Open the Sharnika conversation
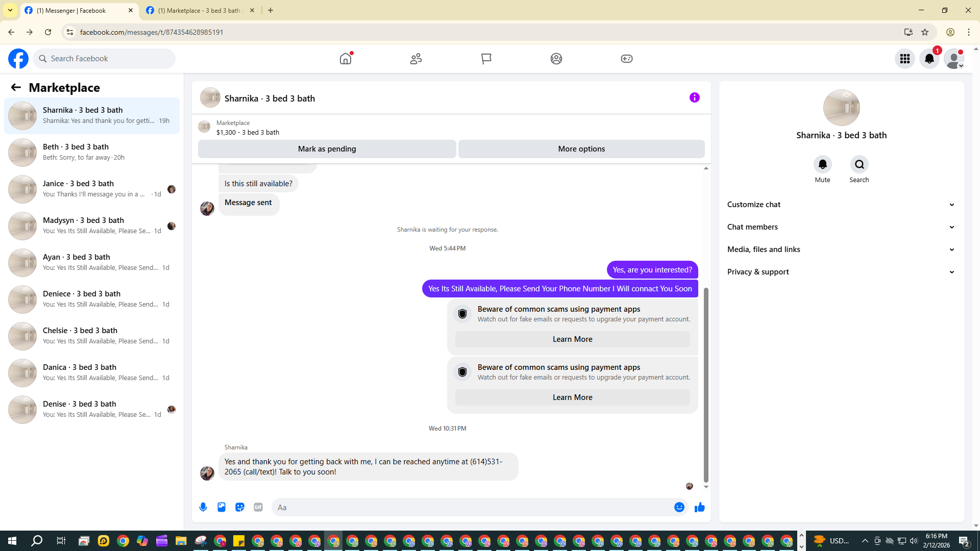This screenshot has height=551, width=980. 92,116
